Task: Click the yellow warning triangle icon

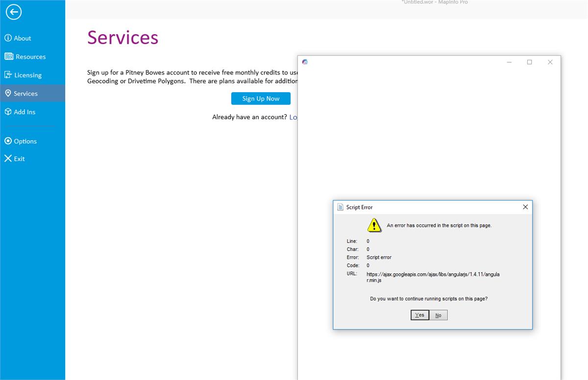Action: click(x=374, y=225)
